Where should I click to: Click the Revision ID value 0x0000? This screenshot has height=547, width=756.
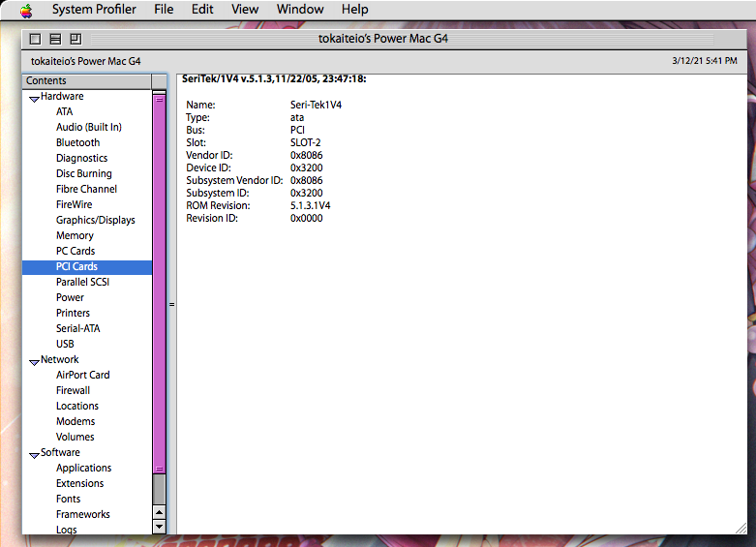(307, 218)
